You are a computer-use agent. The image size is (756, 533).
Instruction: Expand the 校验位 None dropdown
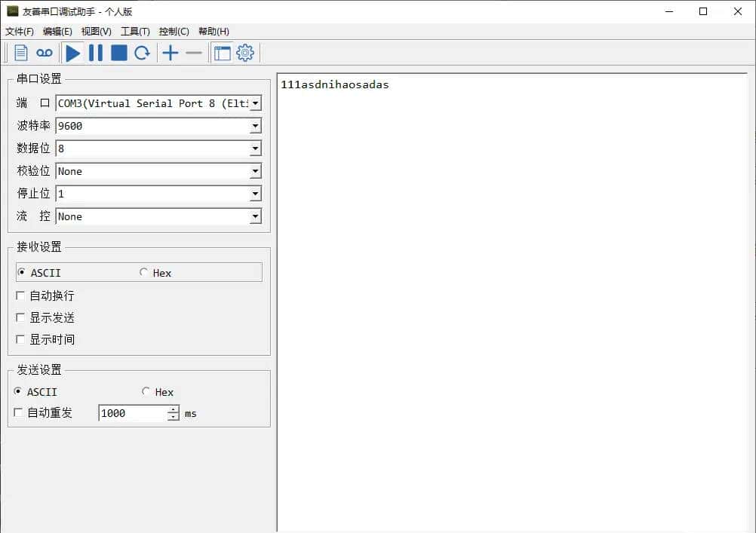(x=256, y=171)
